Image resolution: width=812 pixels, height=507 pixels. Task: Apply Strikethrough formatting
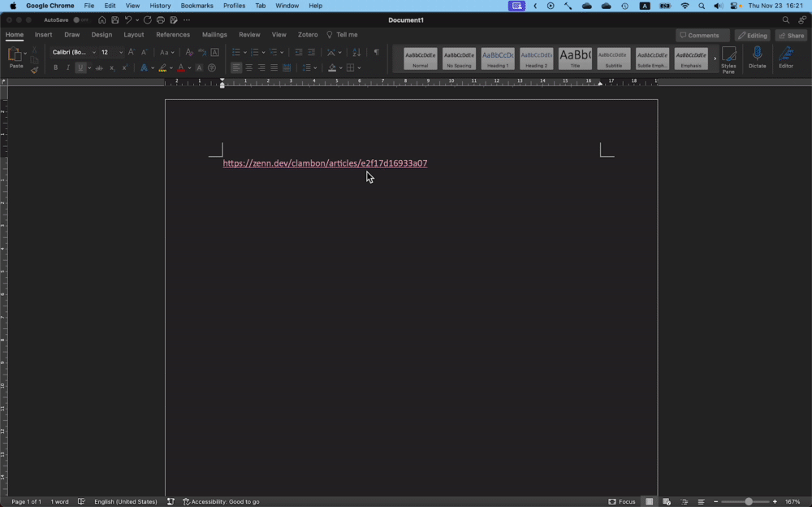pyautogui.click(x=99, y=68)
